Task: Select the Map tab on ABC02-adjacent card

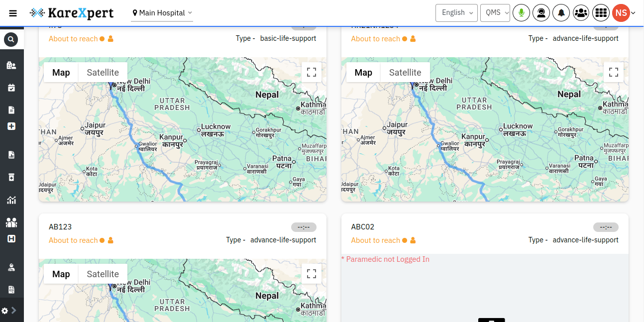Action: 363,72
